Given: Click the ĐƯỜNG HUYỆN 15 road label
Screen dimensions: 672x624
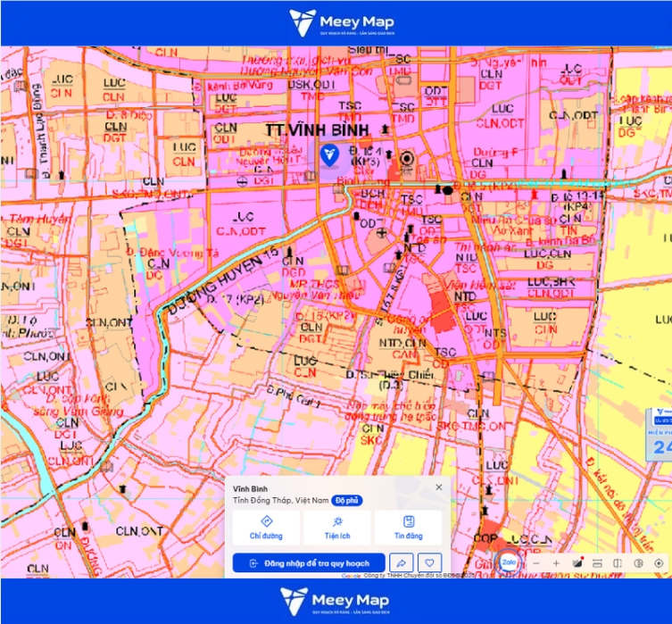Looking at the screenshot, I should click(223, 281).
